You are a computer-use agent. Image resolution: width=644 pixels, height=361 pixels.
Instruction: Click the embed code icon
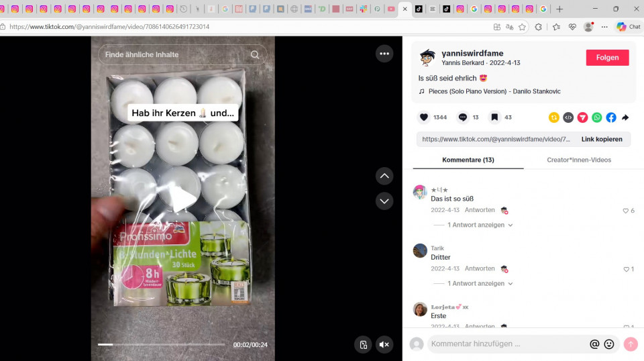[568, 117]
